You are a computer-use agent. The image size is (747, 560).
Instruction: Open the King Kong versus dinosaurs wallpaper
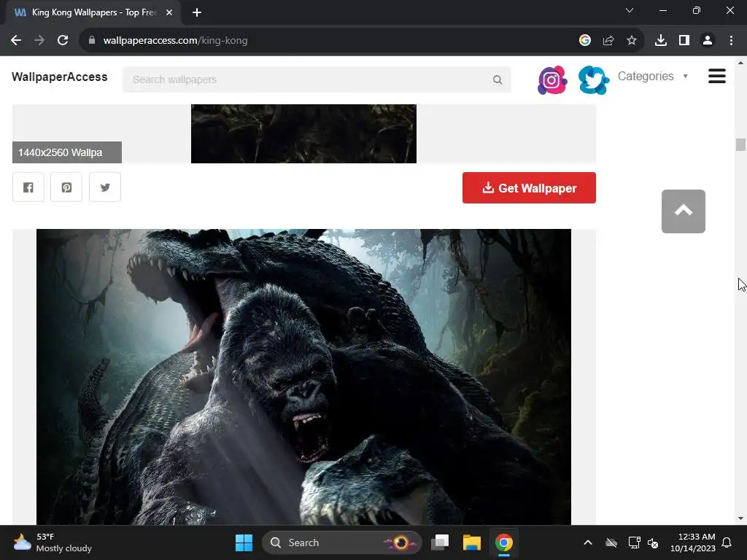[x=303, y=377]
